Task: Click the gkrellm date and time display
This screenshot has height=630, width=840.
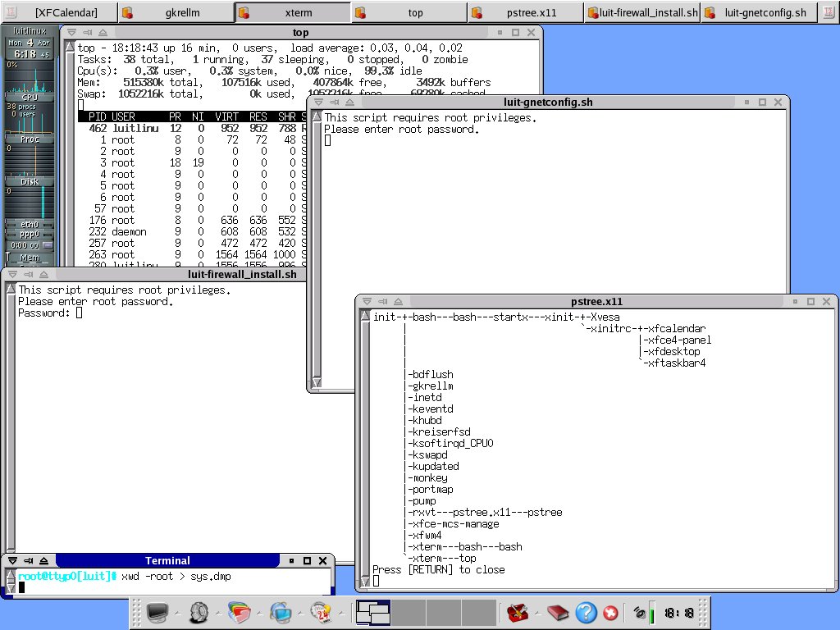Action: (30, 48)
